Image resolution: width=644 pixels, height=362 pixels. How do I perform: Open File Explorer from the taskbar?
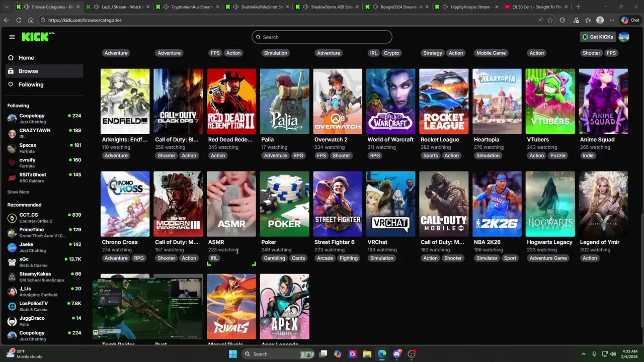tap(367, 354)
